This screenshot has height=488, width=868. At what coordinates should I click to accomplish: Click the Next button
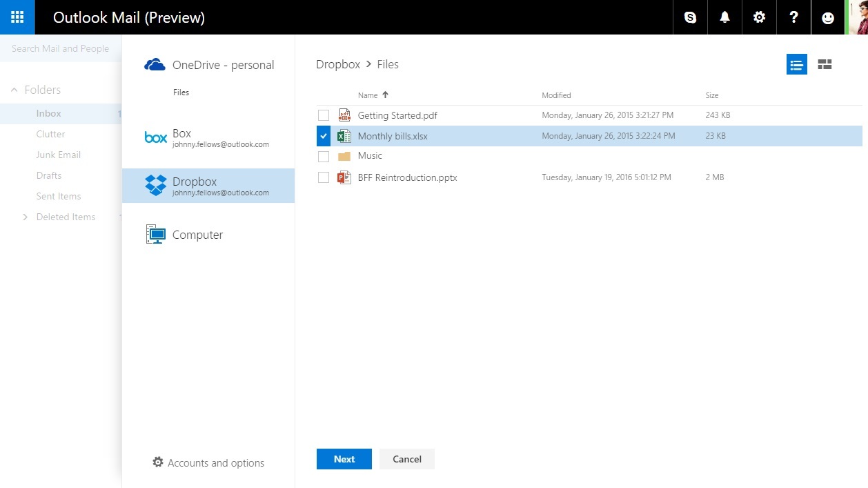[344, 459]
